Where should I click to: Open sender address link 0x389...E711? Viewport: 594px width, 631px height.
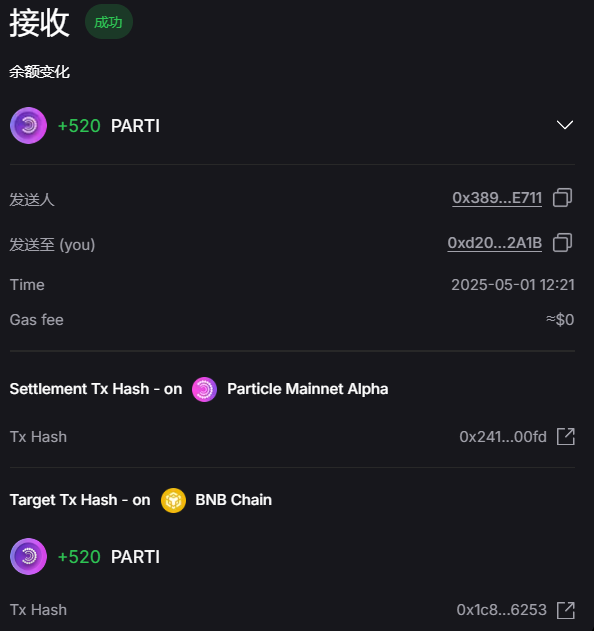(497, 198)
